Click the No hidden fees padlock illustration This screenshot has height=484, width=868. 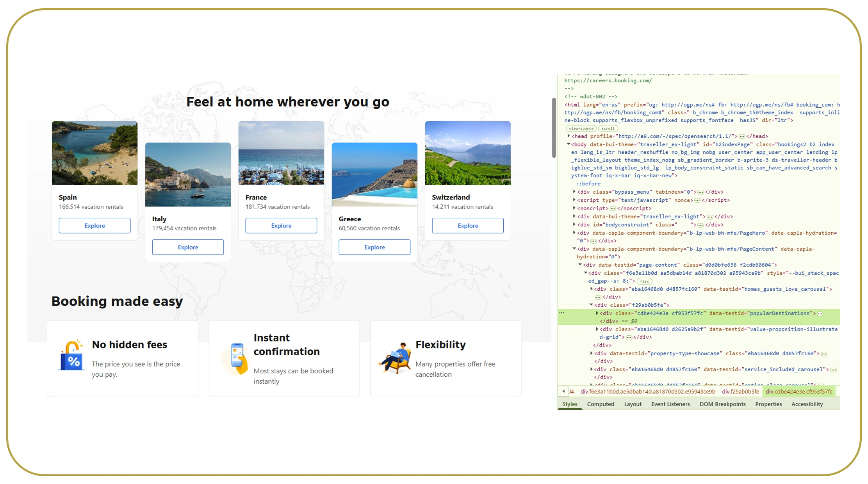(71, 355)
